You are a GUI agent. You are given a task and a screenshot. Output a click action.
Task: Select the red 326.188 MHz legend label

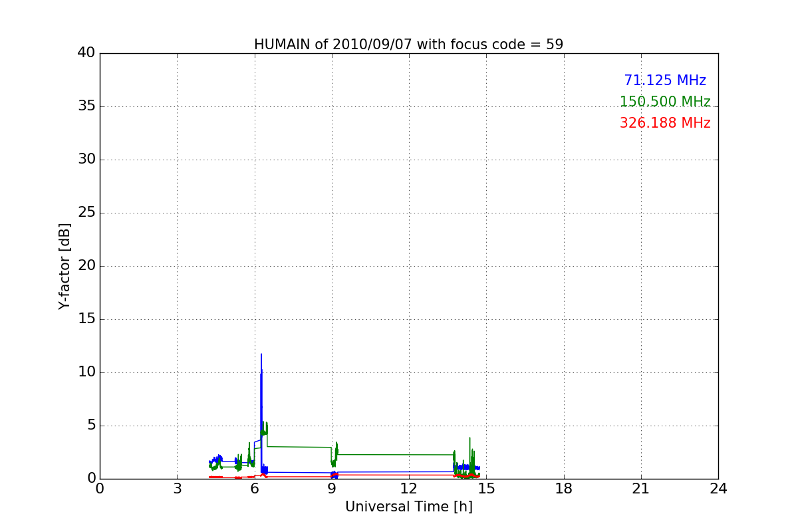pos(665,123)
